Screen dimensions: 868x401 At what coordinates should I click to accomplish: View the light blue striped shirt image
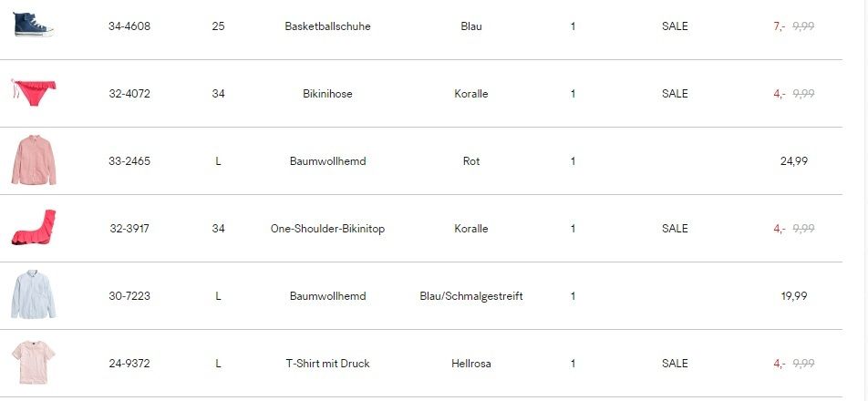pos(33,294)
